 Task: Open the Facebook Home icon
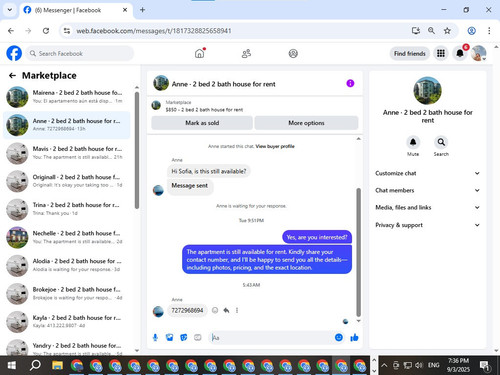199,53
